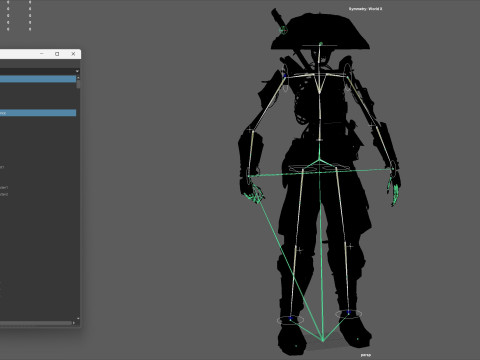Viewport: 480px width, 360px height.
Task: Click the 'Symmetry: World X' viewport label
Action: (x=365, y=9)
